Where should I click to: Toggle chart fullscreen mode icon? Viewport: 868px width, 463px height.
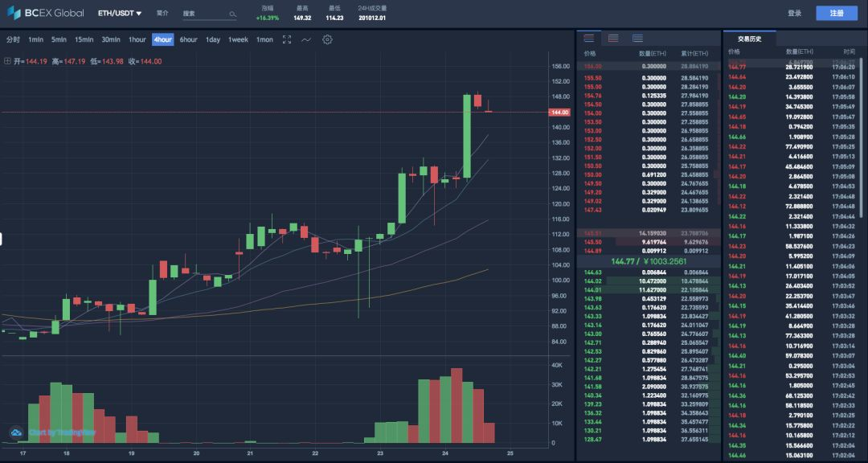[x=287, y=39]
